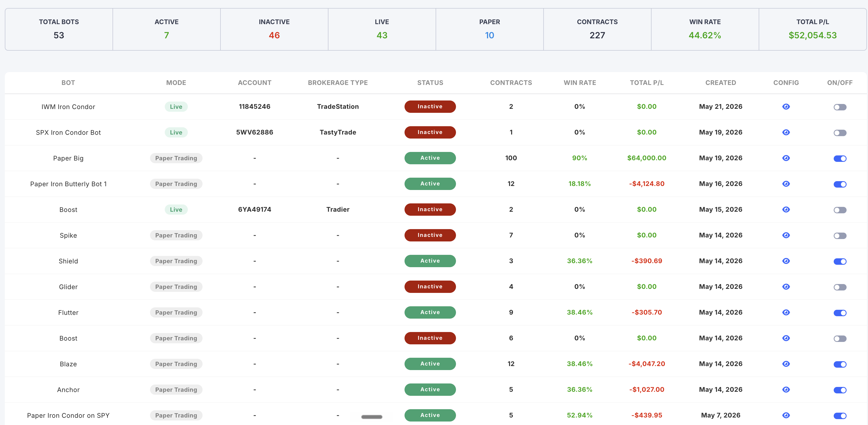This screenshot has height=425, width=868.
Task: Sort by table's TOTAL P/L column header
Action: point(647,83)
